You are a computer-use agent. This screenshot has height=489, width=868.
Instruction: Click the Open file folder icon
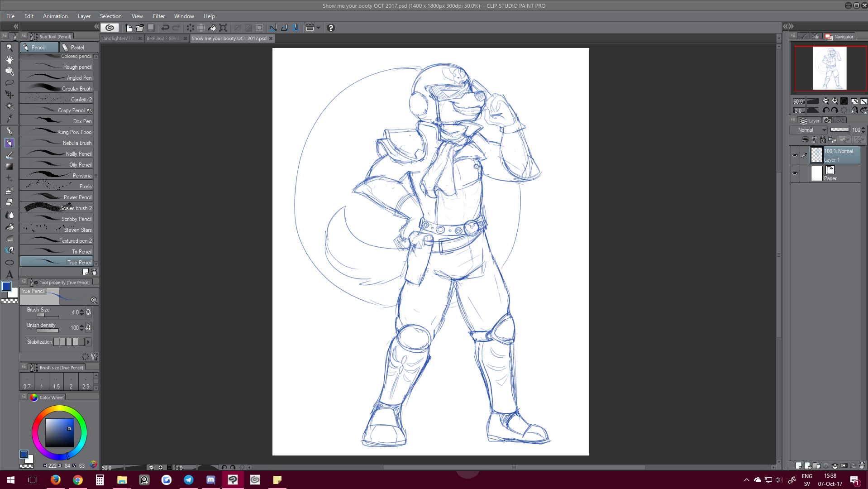pos(140,28)
